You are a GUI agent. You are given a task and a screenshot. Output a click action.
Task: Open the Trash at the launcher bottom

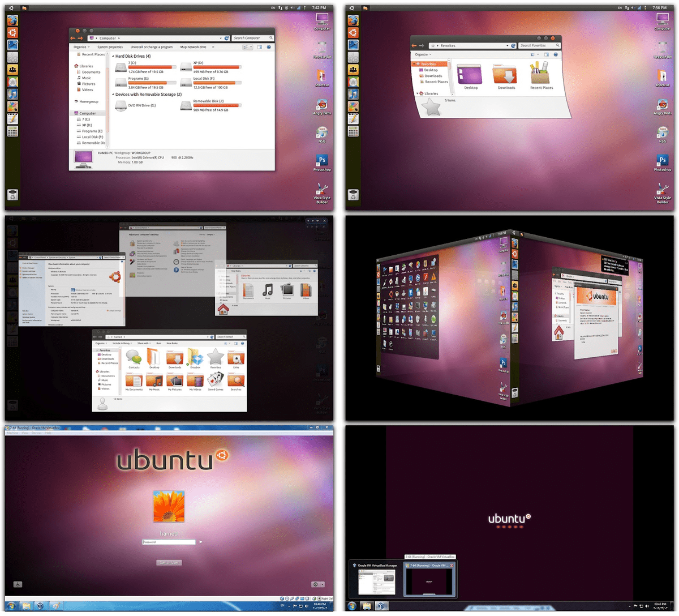click(12, 195)
